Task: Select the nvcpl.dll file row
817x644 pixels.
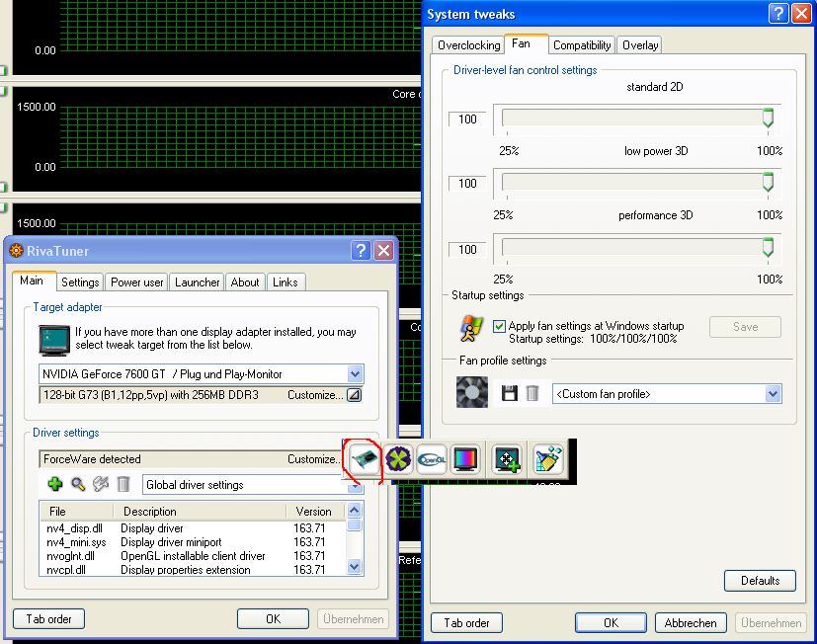Action: coord(194,570)
